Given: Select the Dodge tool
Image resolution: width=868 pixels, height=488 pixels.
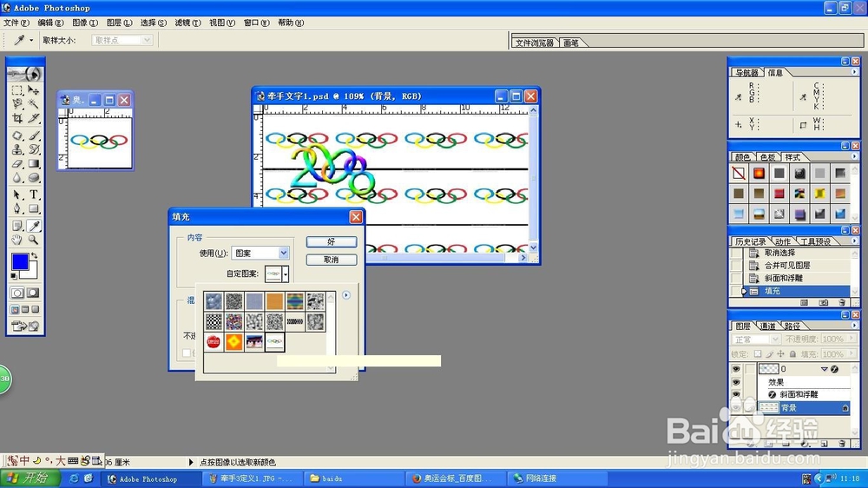Looking at the screenshot, I should pos(34,178).
